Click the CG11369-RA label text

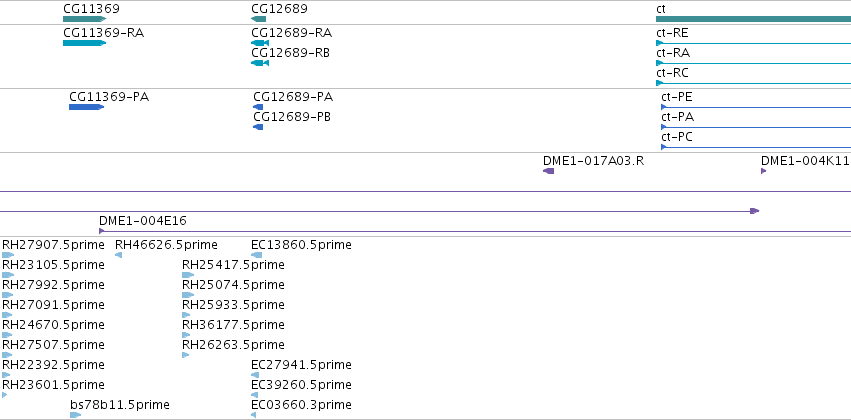[x=104, y=33]
